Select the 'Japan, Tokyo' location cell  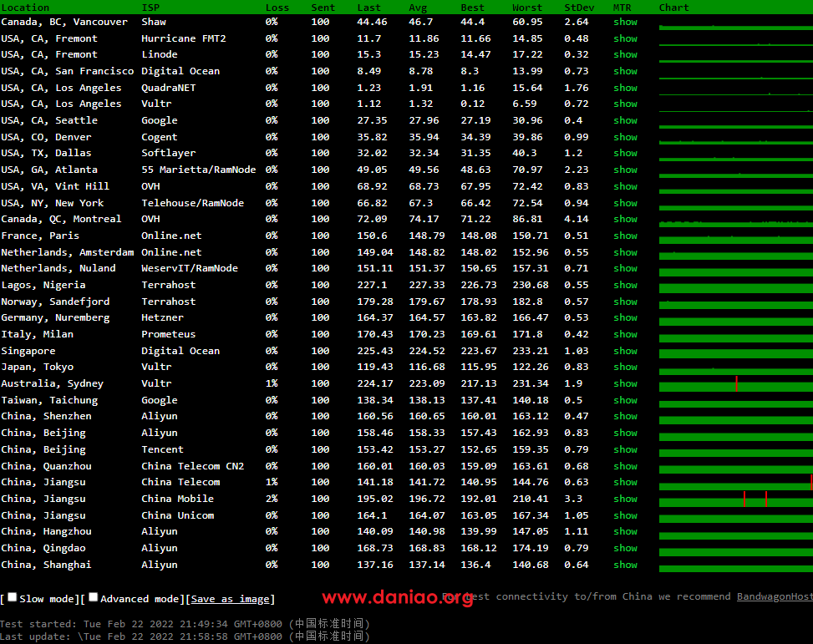click(38, 367)
